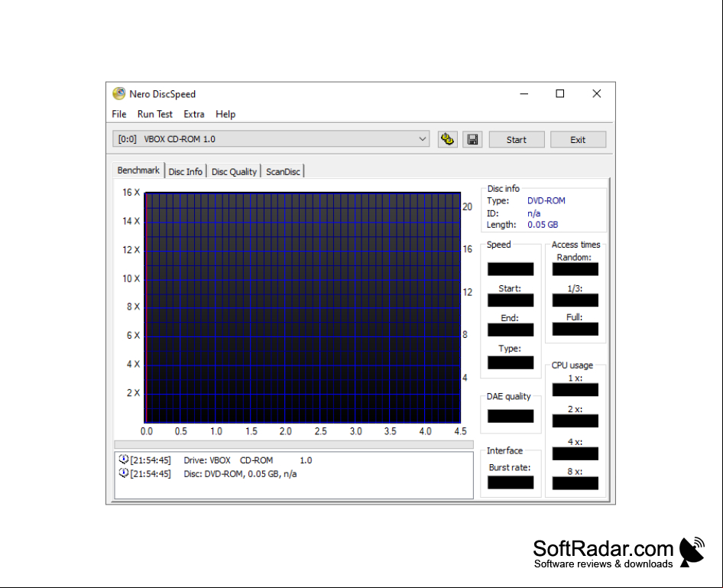Open the VBOX CD-ROM drive dropdown
This screenshot has width=723, height=588.
click(x=271, y=139)
